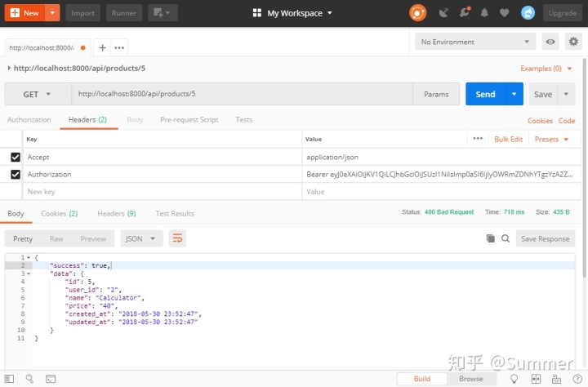This screenshot has width=588, height=387.
Task: Open the Send button dropdown arrow
Action: 514,94
